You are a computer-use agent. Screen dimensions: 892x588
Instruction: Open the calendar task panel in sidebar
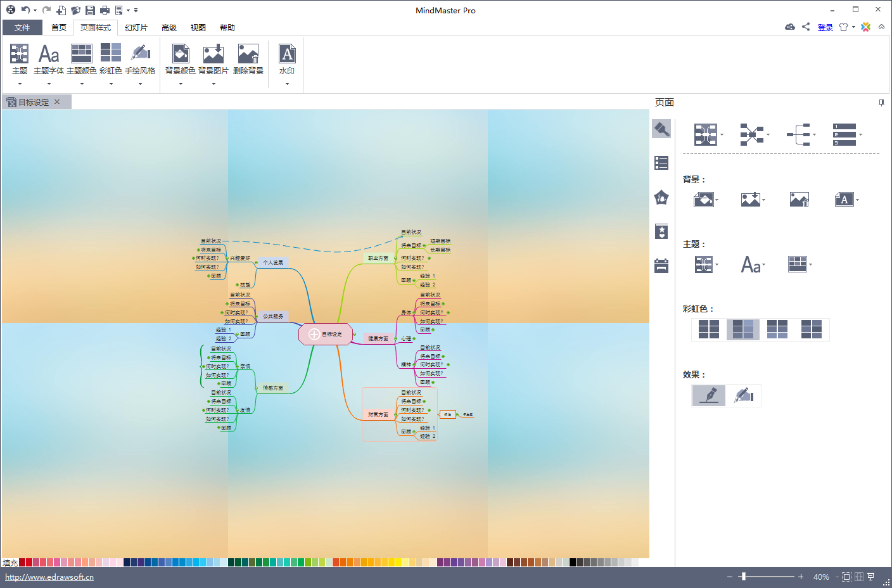pyautogui.click(x=661, y=265)
